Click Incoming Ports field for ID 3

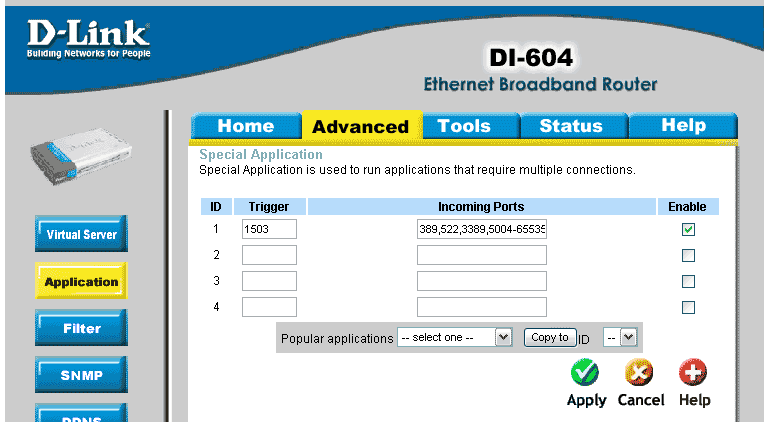[x=482, y=281]
